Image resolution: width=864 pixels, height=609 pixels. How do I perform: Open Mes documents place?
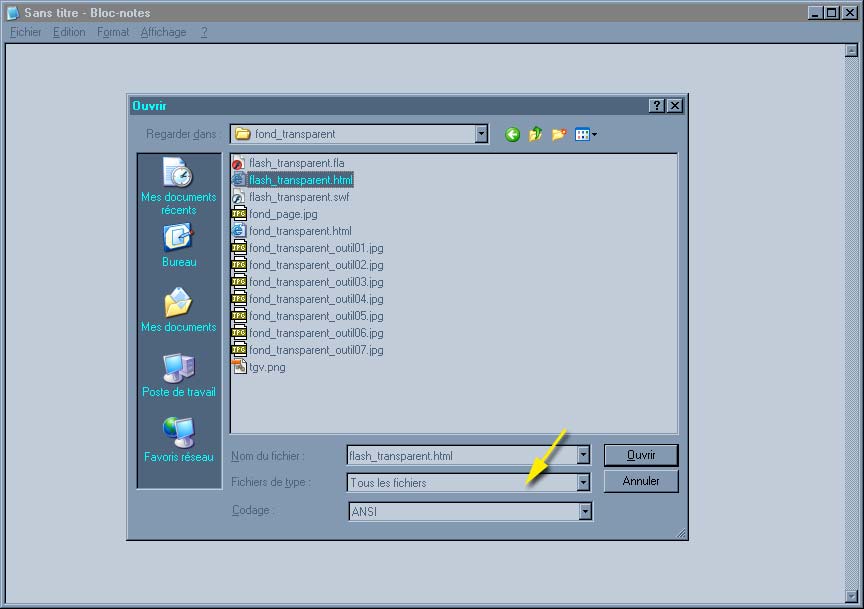tap(179, 310)
